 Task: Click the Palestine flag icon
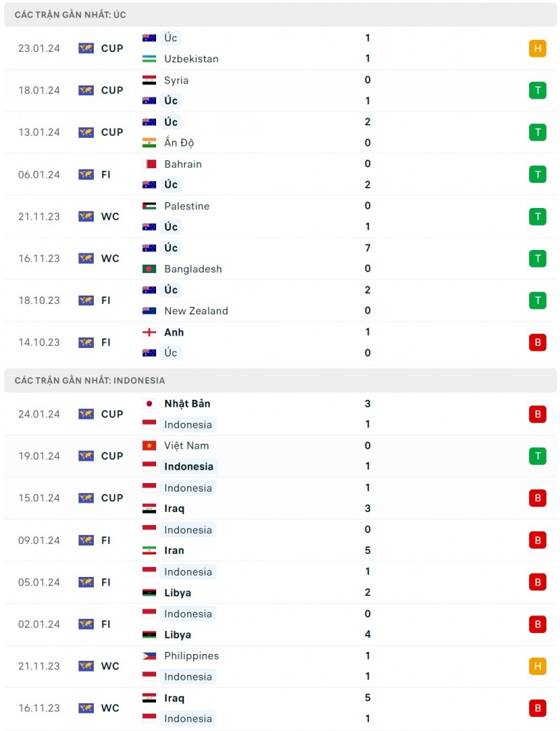(149, 206)
